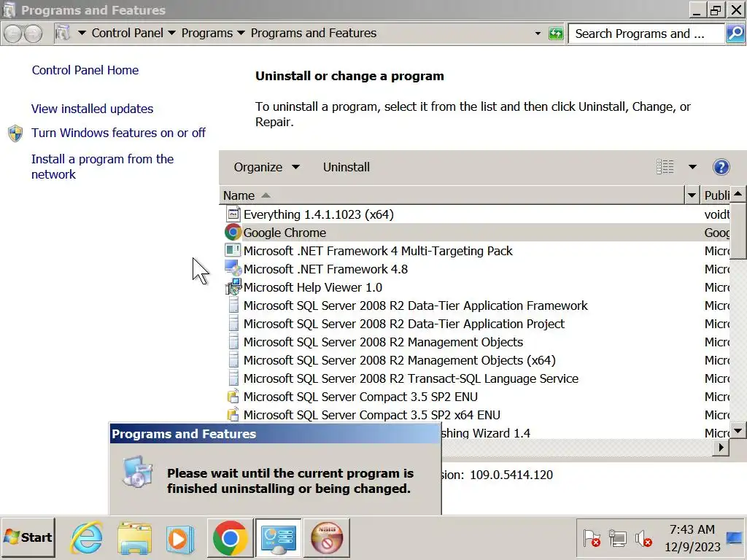Screen dimensions: 747x560
Task: Click the .NET Framework 4 Multi-Targeting Pack icon
Action: click(x=233, y=251)
